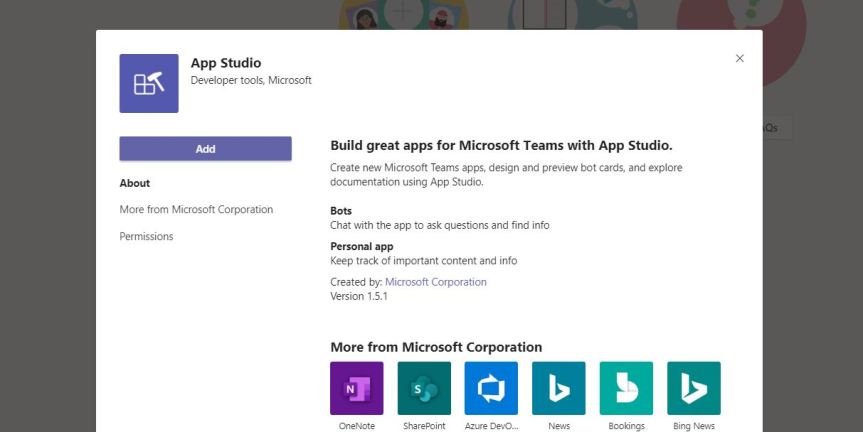Click the App Studio title text
Viewport: 863px width, 432px height.
tap(226, 63)
